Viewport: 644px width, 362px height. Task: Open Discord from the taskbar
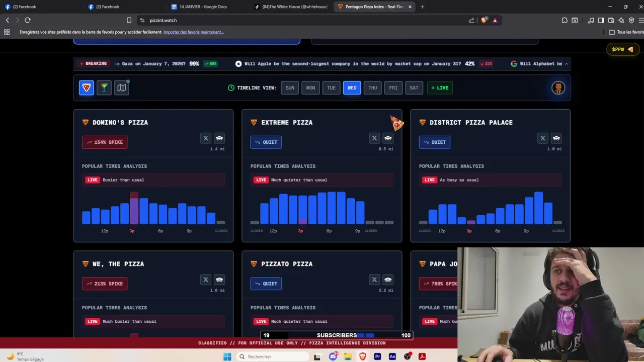(333, 356)
